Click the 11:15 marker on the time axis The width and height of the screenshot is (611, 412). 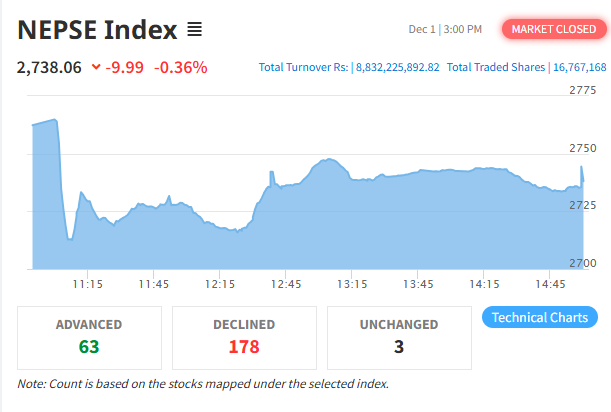point(88,284)
